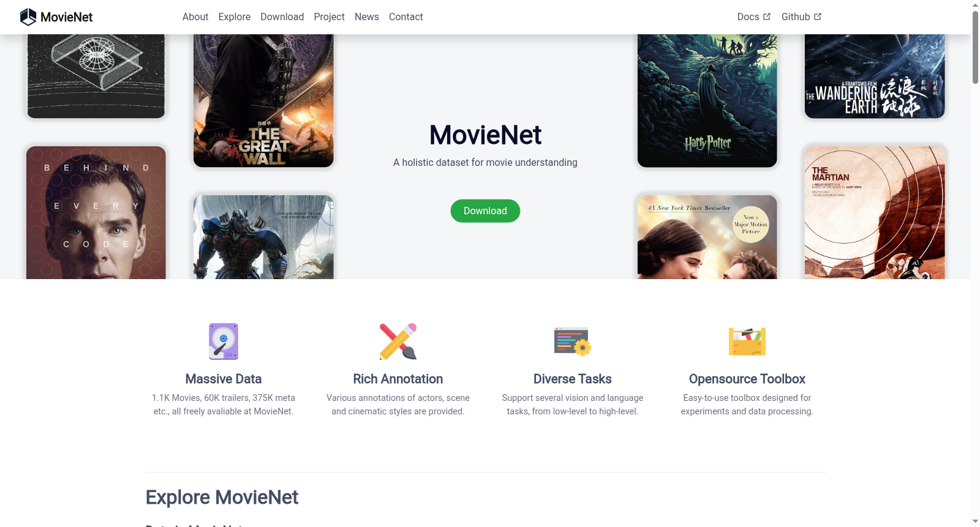Click The Martian movie poster
The height and width of the screenshot is (527, 980).
coord(875,212)
